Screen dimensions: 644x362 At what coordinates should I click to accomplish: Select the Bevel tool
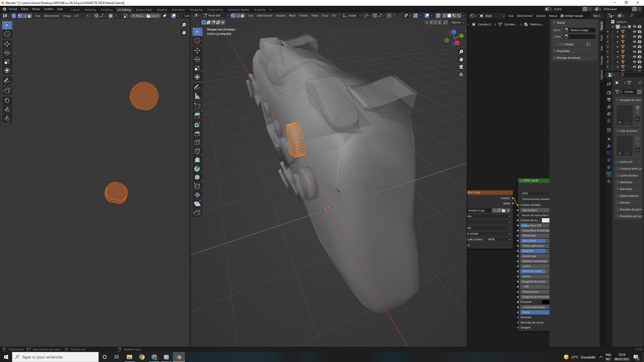197,133
